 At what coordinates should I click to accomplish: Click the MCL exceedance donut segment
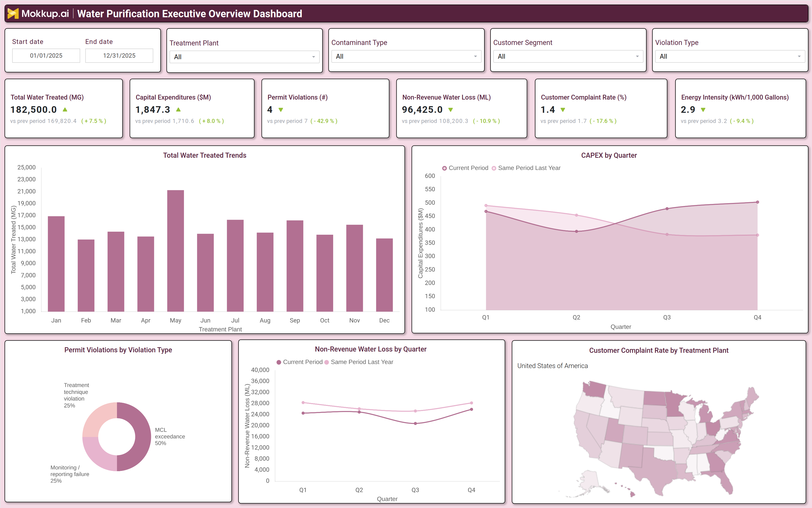coord(143,437)
